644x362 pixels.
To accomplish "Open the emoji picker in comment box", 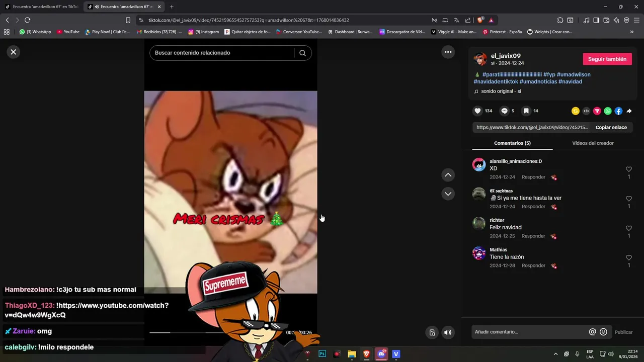I will 603,332.
